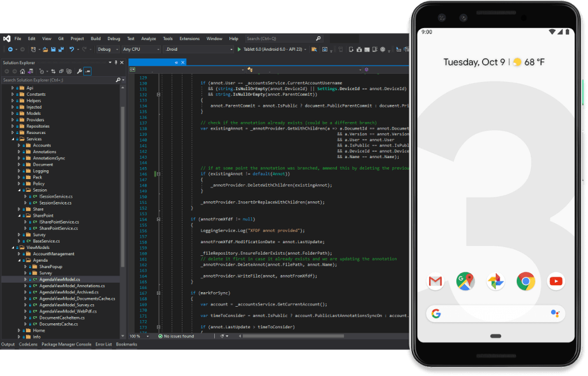Viewport: 588px width, 376px height.
Task: Open YouTube app on the emulator
Action: pyautogui.click(x=556, y=281)
